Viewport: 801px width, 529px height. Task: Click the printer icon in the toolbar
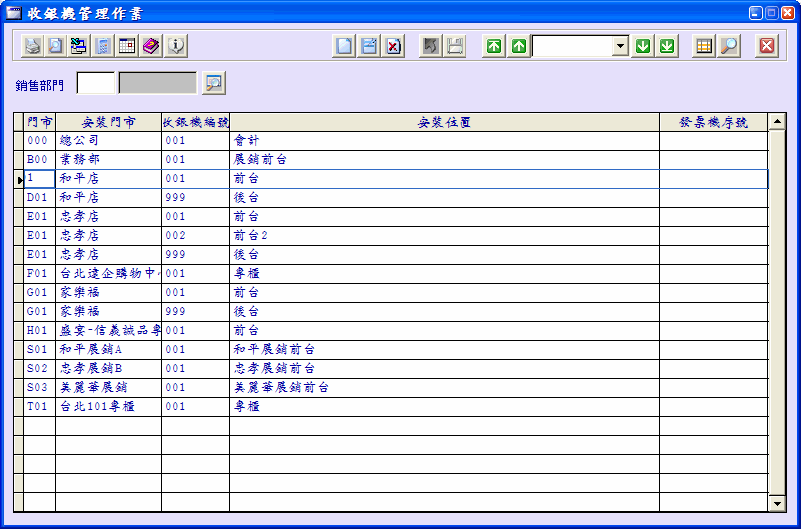point(33,46)
